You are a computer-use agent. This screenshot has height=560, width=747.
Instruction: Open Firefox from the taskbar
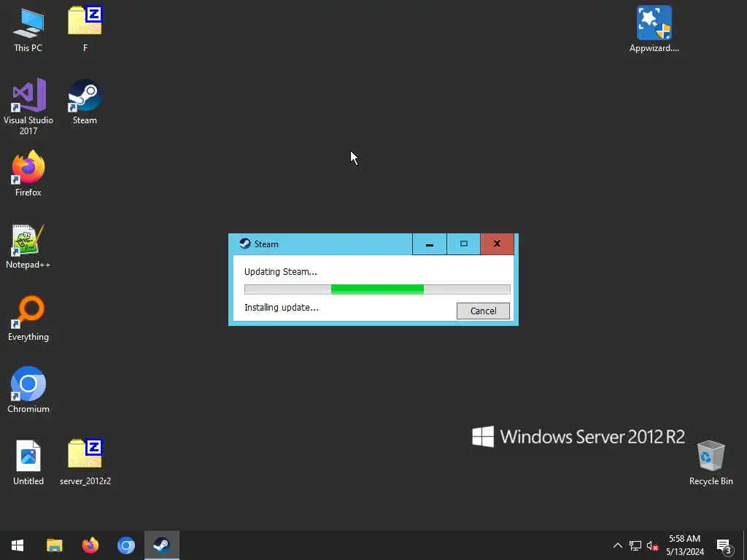coord(90,545)
